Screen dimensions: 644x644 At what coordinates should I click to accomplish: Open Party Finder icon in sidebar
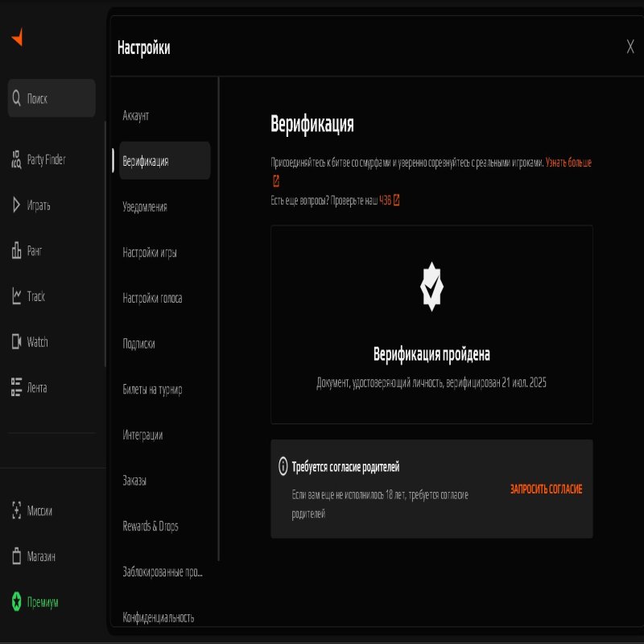point(16,159)
